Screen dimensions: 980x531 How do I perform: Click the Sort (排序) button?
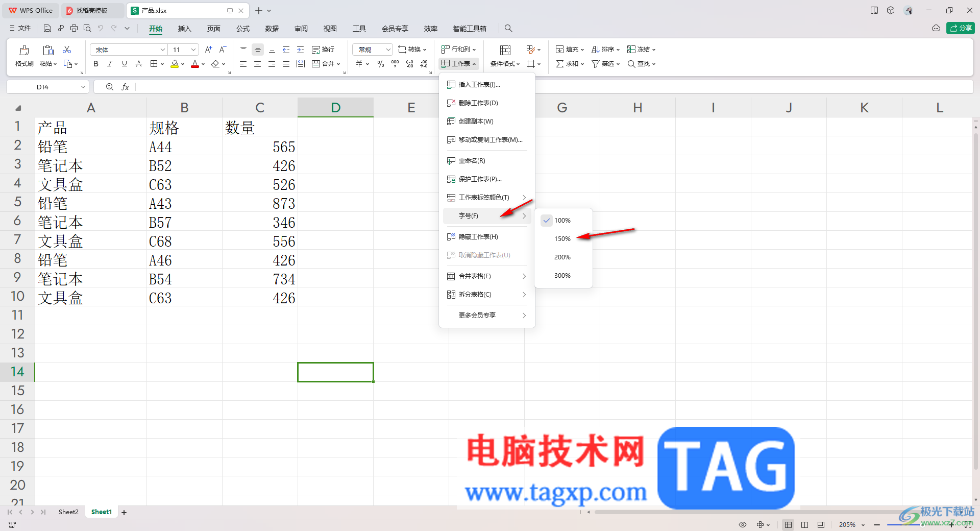(x=605, y=50)
